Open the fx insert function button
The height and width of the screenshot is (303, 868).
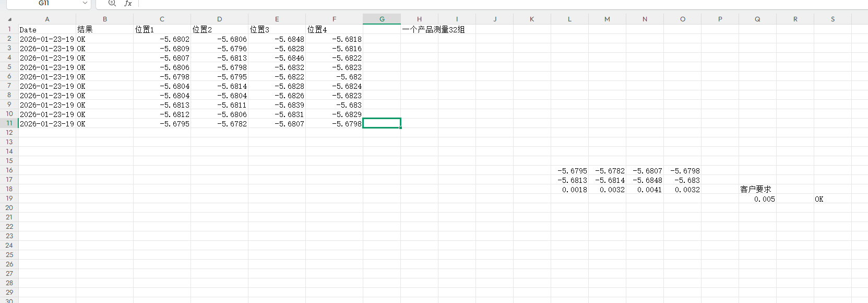[x=128, y=3]
